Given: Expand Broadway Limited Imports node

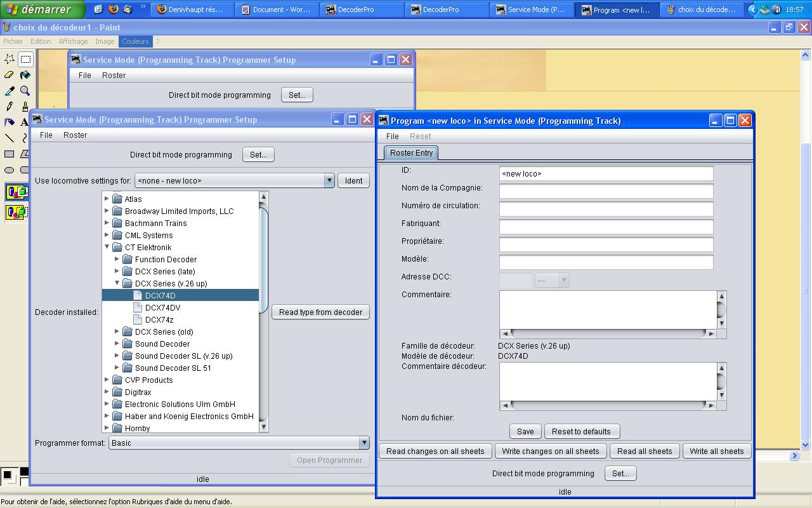Looking at the screenshot, I should click(x=107, y=211).
